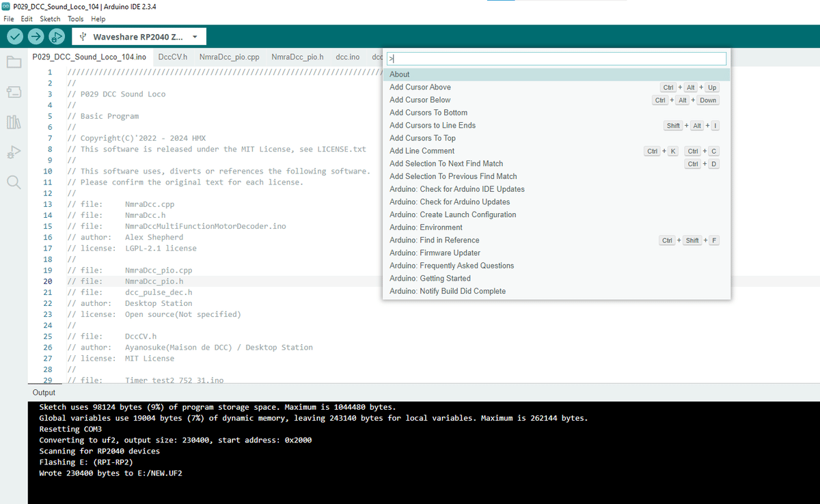Click the Output panel title
This screenshot has height=504, width=820.
pos(44,393)
